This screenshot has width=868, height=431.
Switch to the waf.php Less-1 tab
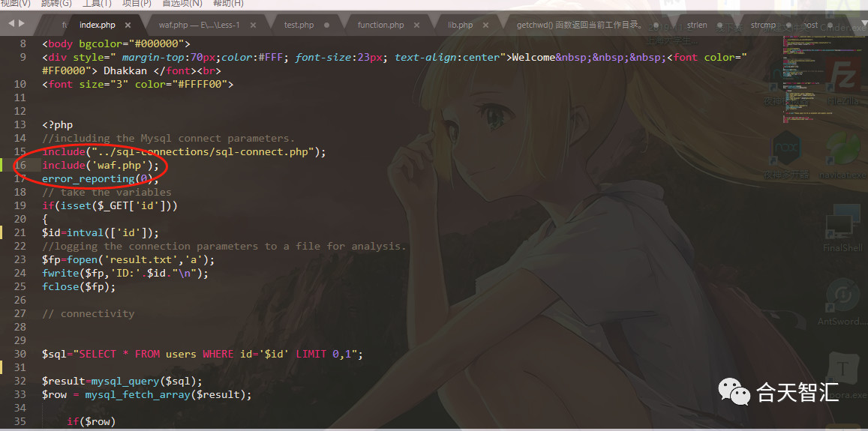click(200, 25)
